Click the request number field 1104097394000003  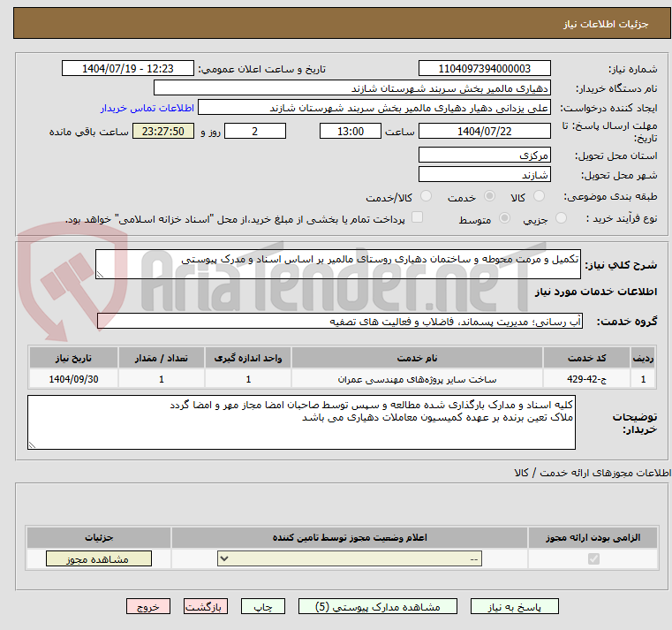[485, 69]
